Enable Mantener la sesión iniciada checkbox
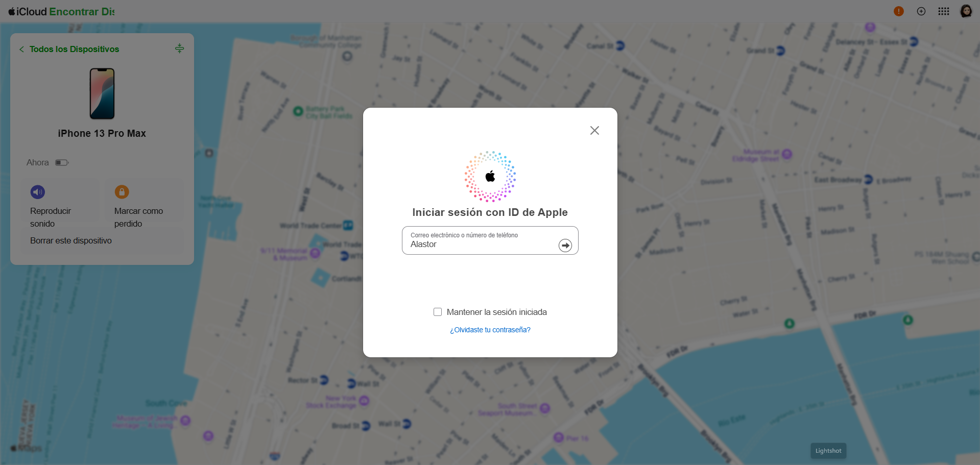Screen dimensions: 980x465 [x=438, y=312]
